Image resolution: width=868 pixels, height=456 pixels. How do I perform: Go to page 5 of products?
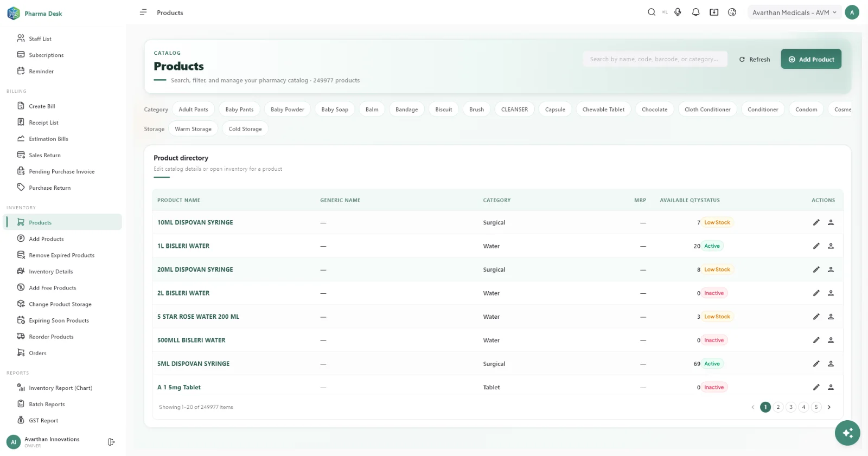tap(816, 407)
